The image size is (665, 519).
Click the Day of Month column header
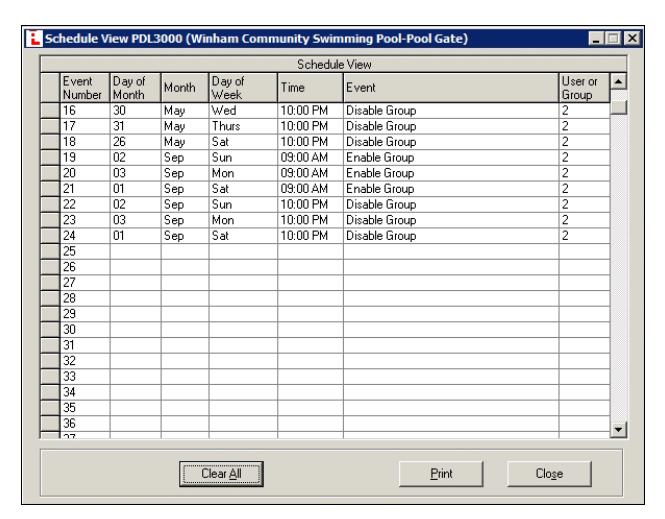pyautogui.click(x=135, y=88)
